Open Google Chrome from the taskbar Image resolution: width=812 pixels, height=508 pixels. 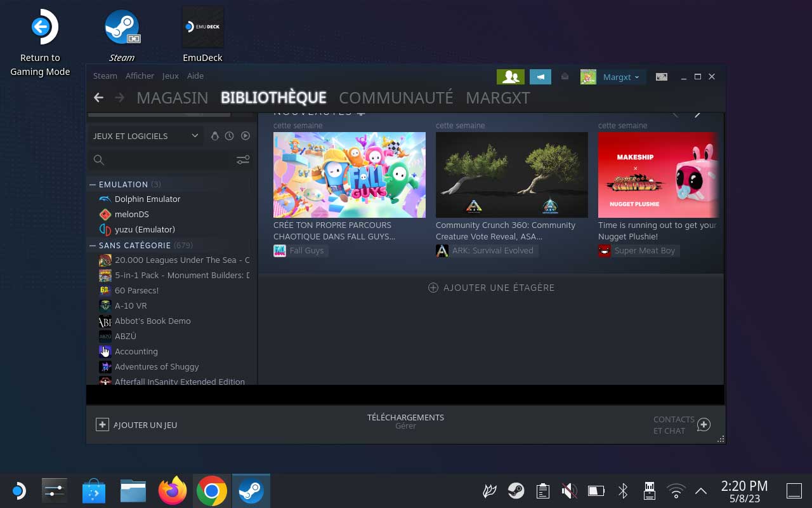click(212, 491)
